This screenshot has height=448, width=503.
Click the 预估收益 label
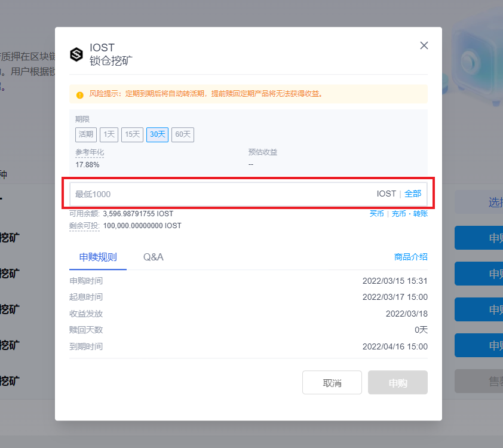pos(263,152)
